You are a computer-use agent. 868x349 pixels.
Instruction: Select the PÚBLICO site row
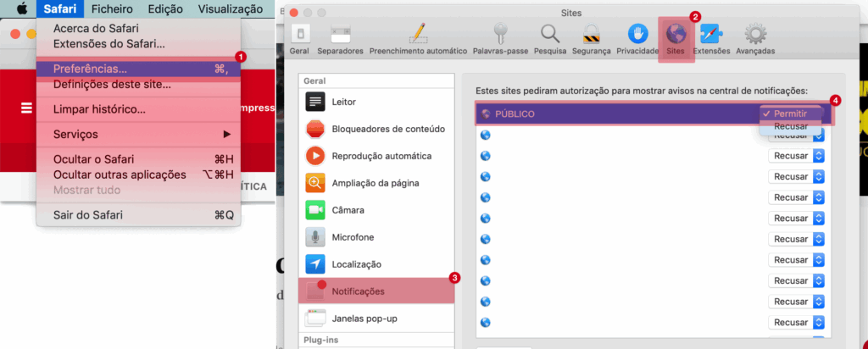tap(654, 114)
